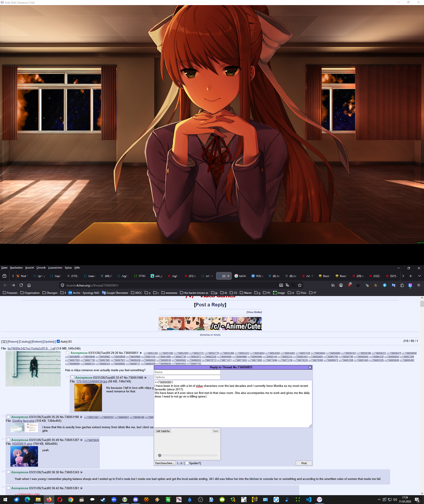Reload the page with the refresh icon
Image resolution: width=424 pixels, height=504 pixels.
click(21, 285)
